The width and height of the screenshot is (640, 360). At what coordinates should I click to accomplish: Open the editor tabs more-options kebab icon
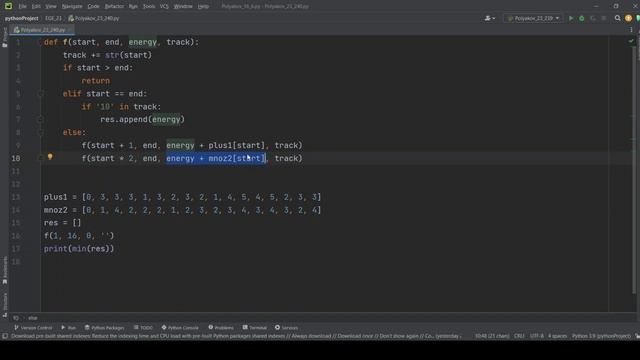(631, 30)
